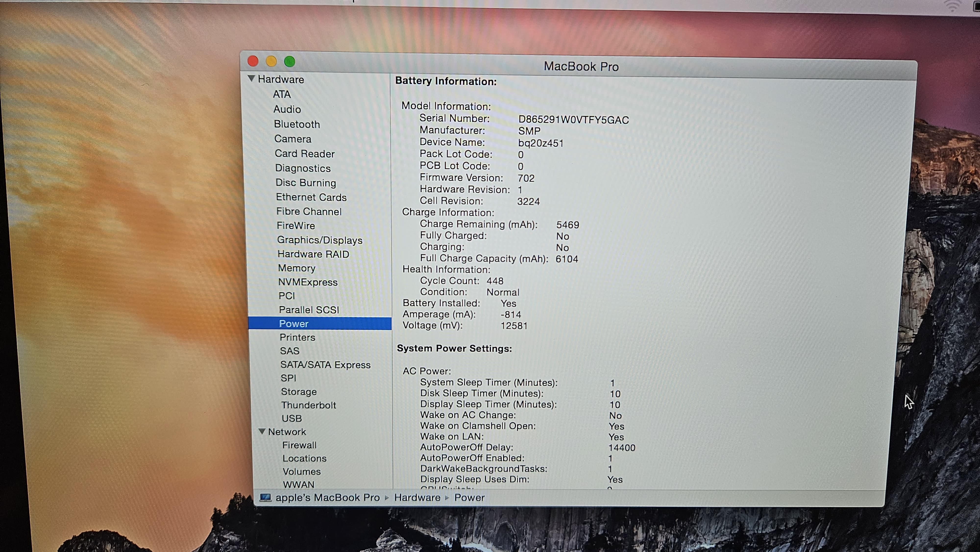This screenshot has height=552, width=980.
Task: Open Memory information
Action: [x=297, y=268]
